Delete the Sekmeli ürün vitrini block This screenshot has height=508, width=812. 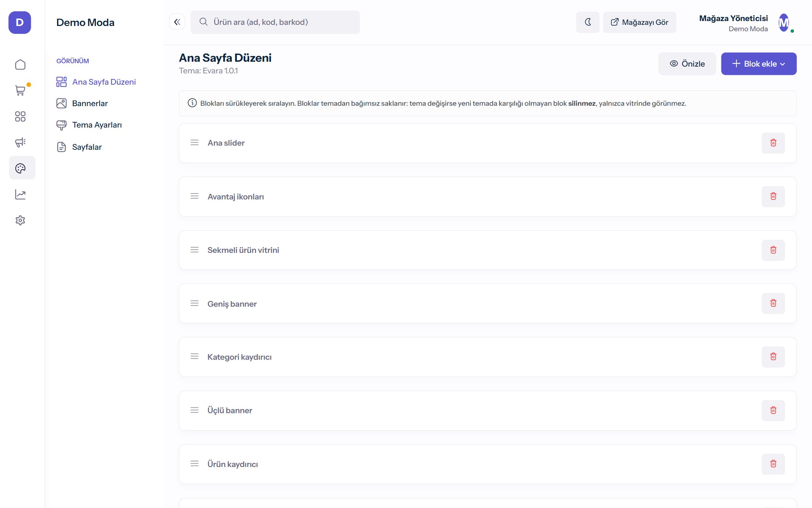pos(773,250)
